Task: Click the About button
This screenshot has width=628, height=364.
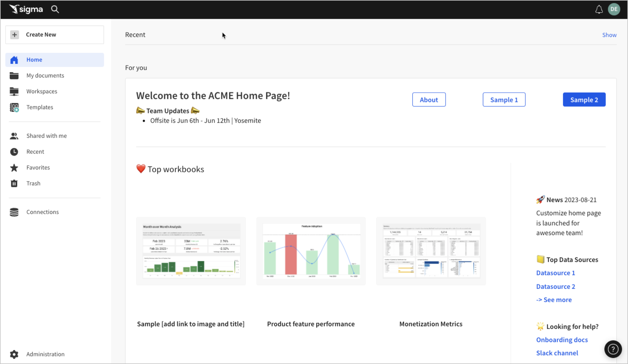Action: pyautogui.click(x=429, y=99)
